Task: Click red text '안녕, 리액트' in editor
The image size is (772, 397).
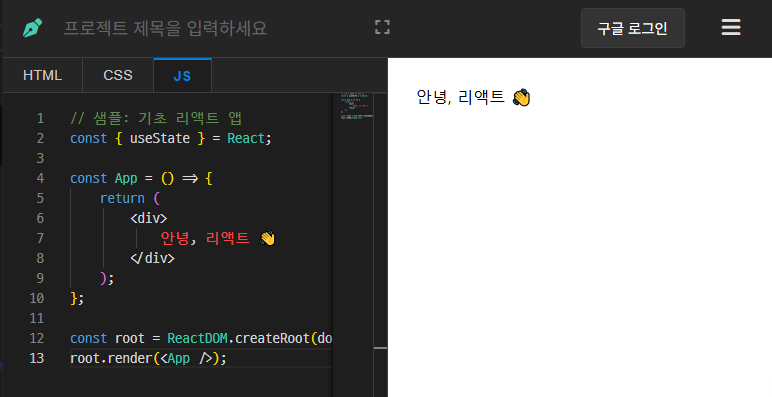Action: click(x=205, y=238)
